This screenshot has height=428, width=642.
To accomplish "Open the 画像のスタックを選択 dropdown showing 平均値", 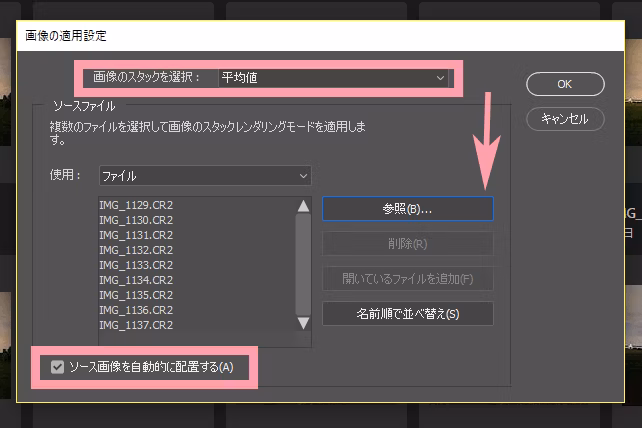I will coord(333,78).
